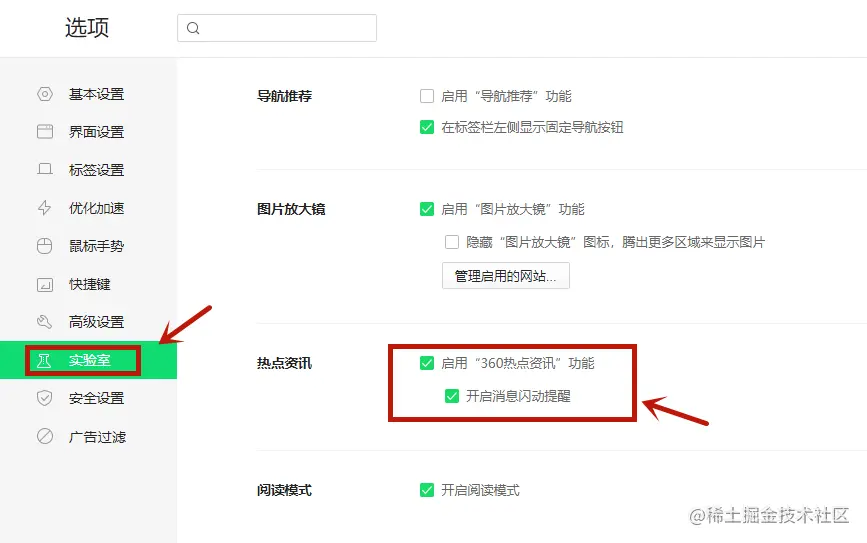Viewport: 867px width, 543px height.
Task: Uncheck 在标签栏左侧显示固定导航按钮
Action: click(427, 127)
